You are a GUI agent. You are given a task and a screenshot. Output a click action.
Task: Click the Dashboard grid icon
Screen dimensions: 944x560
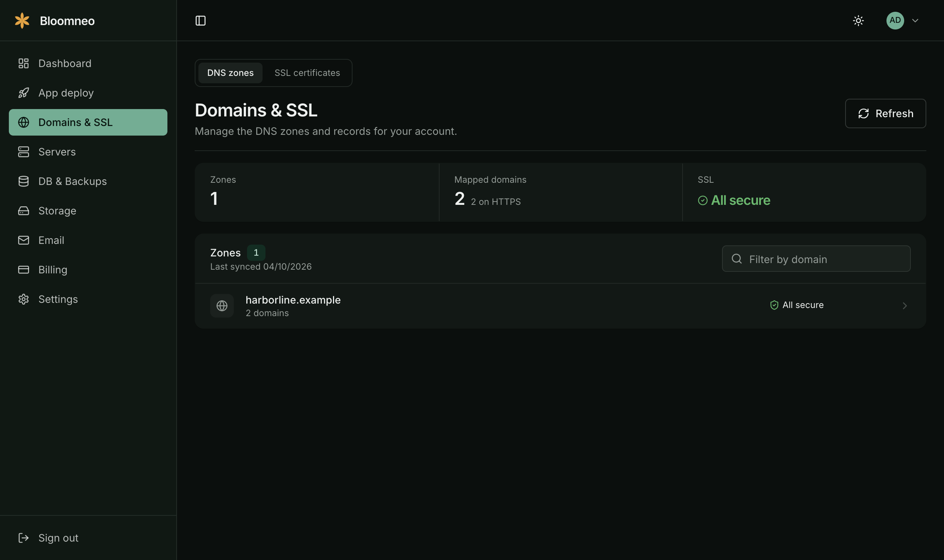[x=23, y=63]
